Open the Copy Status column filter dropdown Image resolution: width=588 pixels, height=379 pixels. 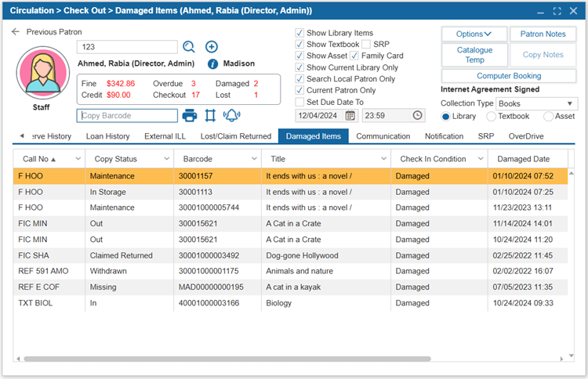pyautogui.click(x=165, y=159)
